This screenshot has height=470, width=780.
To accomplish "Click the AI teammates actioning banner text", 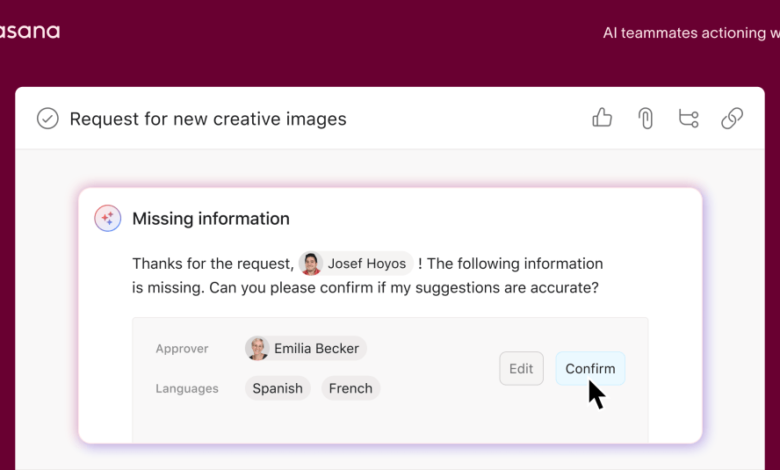I will point(691,33).
